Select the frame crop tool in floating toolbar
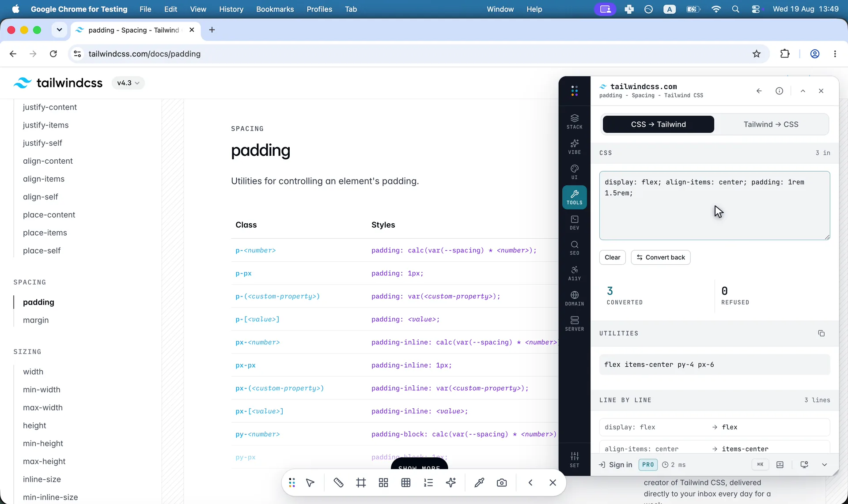The image size is (848, 504). click(361, 483)
